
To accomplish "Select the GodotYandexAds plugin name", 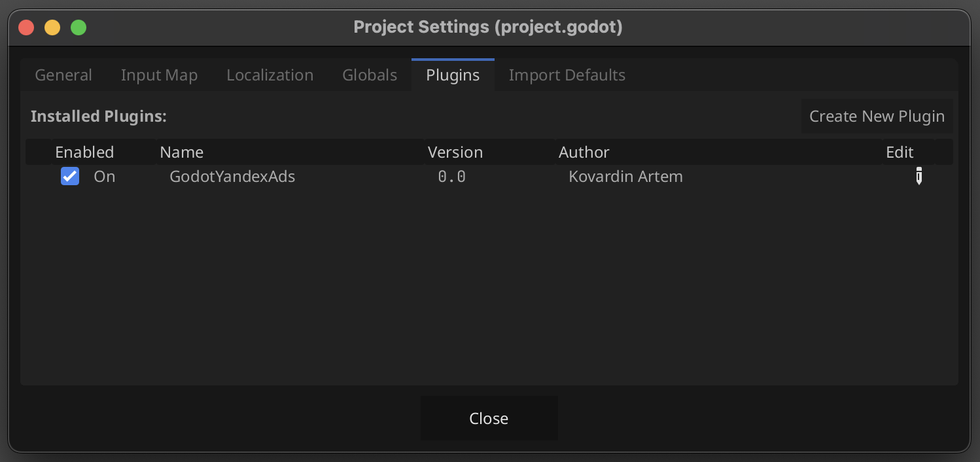I will [232, 177].
